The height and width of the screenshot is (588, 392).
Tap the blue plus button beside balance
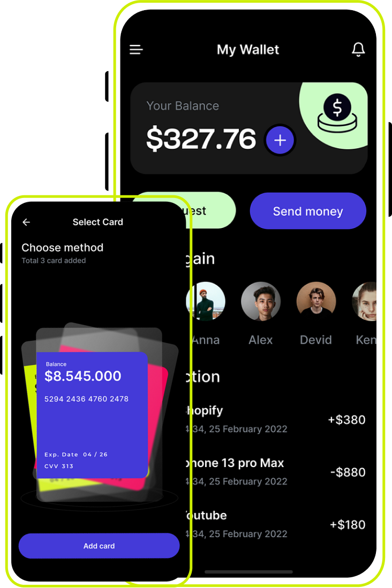click(280, 140)
